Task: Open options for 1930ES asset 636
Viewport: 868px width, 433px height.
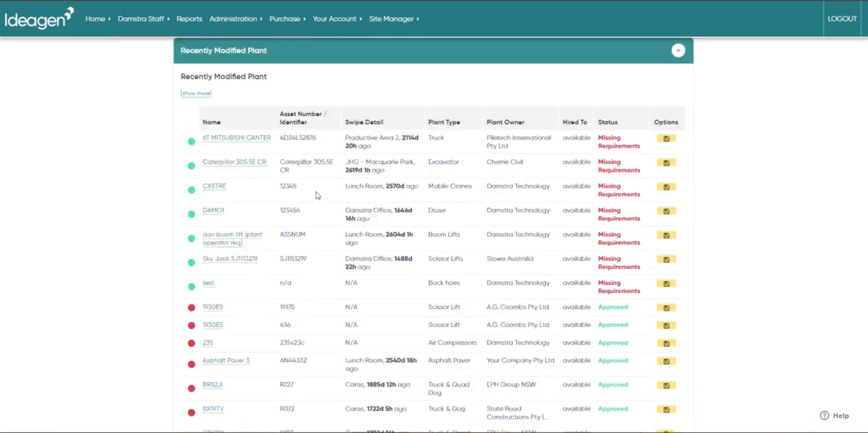Action: click(666, 325)
